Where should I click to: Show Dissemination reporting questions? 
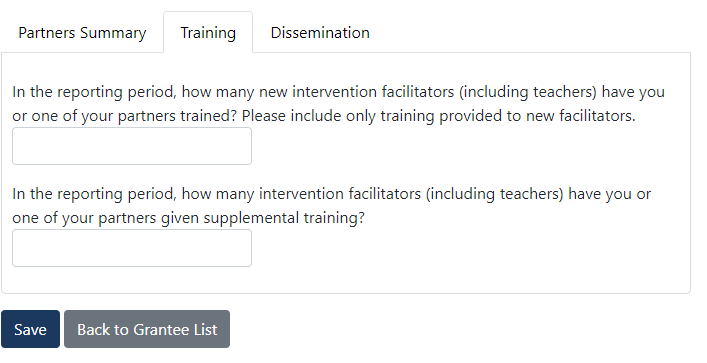pyautogui.click(x=320, y=32)
